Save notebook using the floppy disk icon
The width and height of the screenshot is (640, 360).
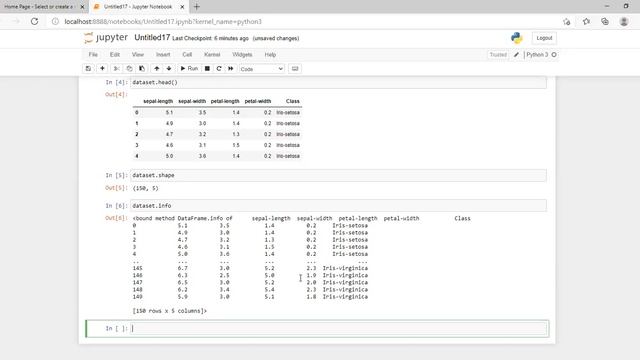pos(88,69)
